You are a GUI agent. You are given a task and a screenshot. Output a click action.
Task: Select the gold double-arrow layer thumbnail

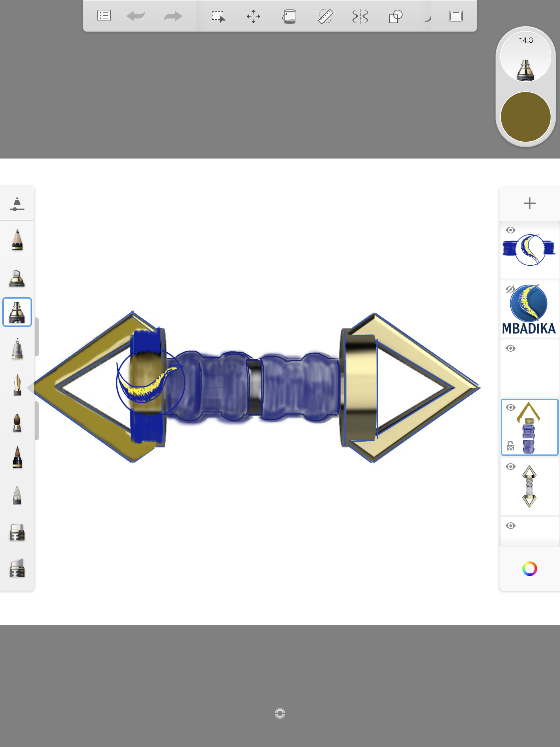click(530, 486)
